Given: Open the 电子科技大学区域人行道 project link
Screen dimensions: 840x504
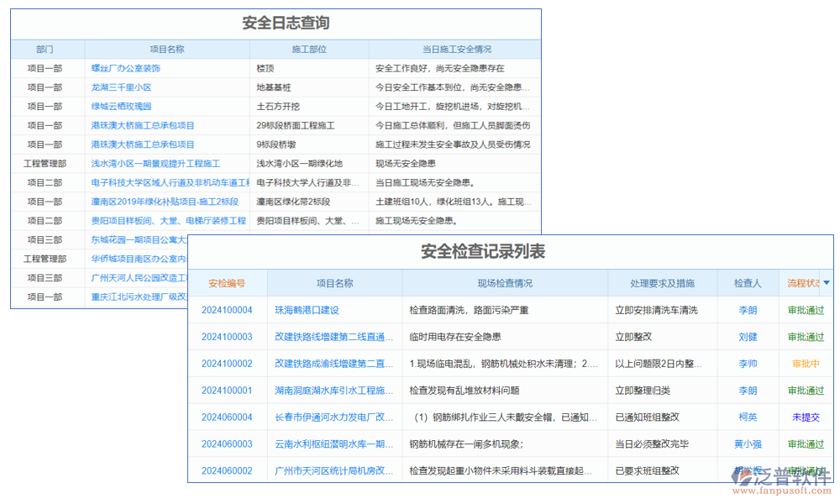Looking at the screenshot, I should [x=163, y=182].
